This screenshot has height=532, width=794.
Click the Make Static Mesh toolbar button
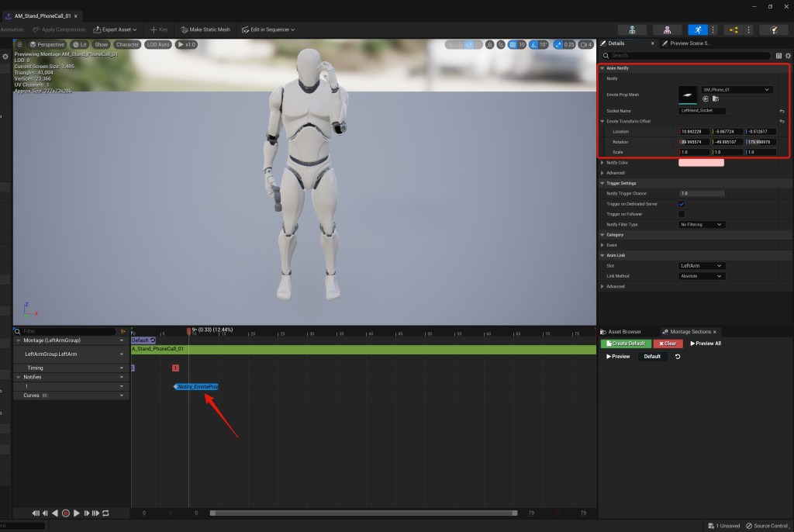(205, 29)
